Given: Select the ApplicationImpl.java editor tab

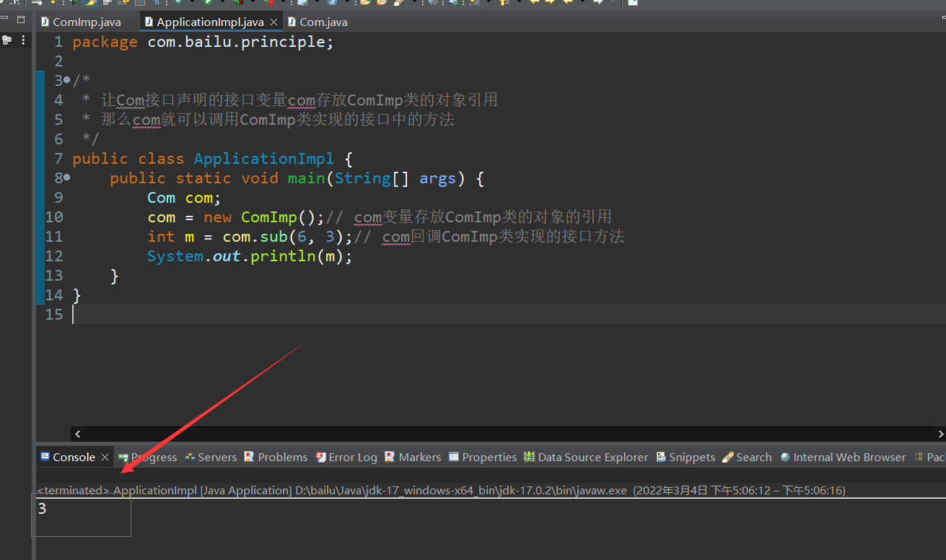Looking at the screenshot, I should tap(209, 22).
